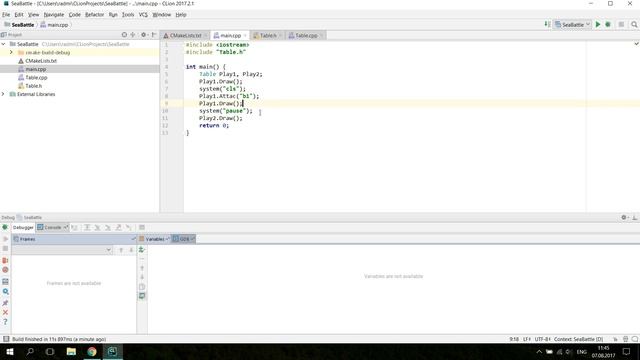640x360 pixels.
Task: Switch to the Console tab in Debug panel
Action: pos(52,227)
